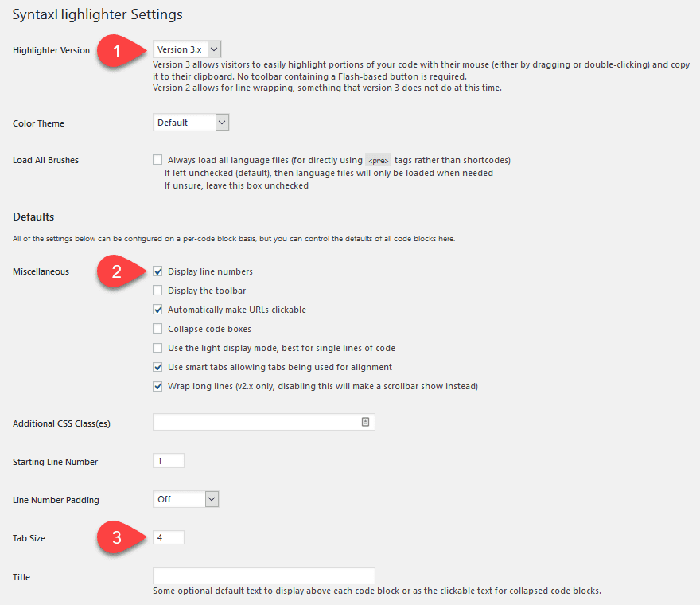Screen dimensions: 700x605
Task: Click inside the Title text field
Action: pos(262,575)
